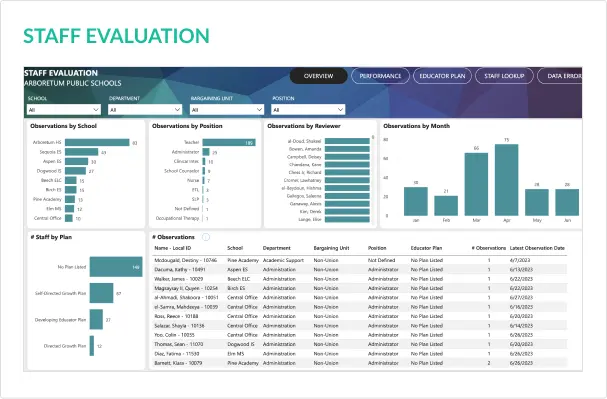
Task: Select the January monthly bar
Action: (x=416, y=201)
